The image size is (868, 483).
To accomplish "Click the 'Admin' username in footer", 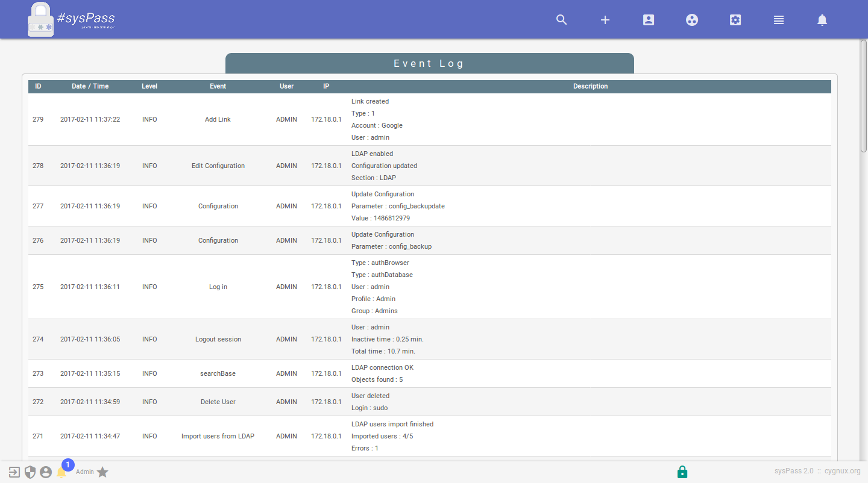I will pos(85,472).
